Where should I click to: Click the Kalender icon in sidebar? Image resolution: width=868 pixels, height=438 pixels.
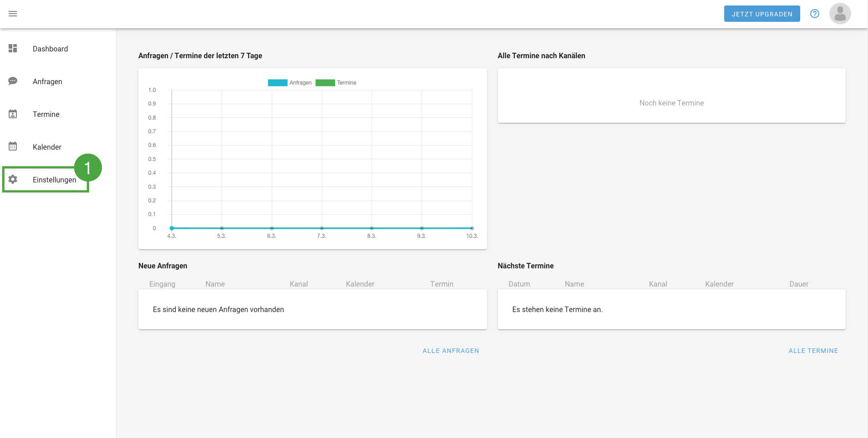13,146
